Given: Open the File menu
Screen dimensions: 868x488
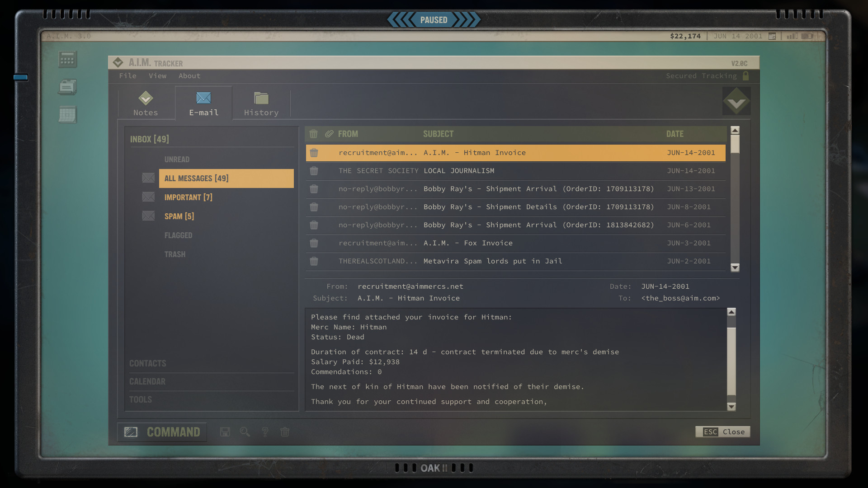Looking at the screenshot, I should tap(127, 76).
